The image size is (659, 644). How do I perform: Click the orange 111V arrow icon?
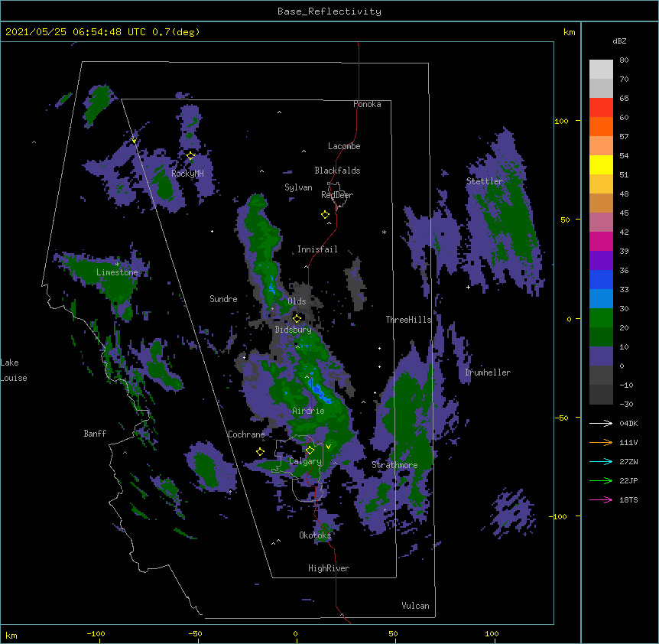click(x=601, y=442)
